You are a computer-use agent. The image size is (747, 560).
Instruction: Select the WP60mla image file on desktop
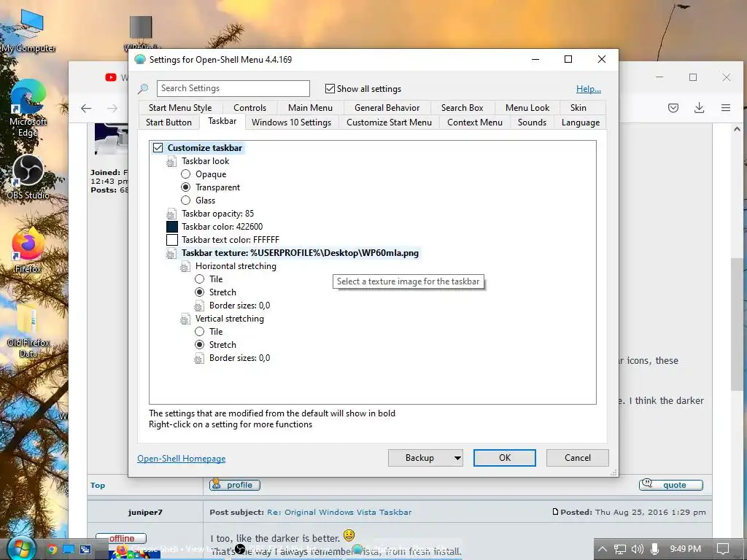pos(141,31)
